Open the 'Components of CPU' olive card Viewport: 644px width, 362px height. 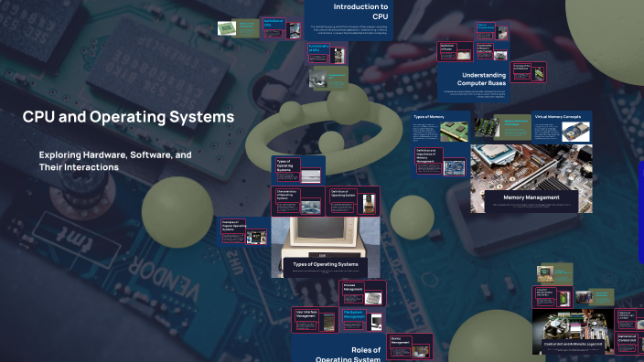click(x=328, y=79)
